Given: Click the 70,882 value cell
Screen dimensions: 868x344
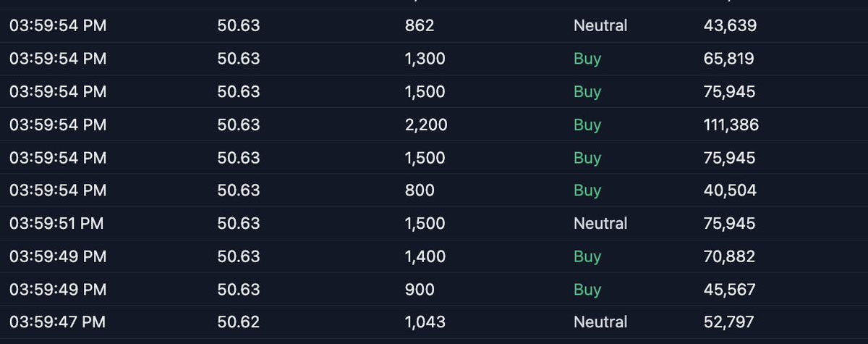Looking at the screenshot, I should pyautogui.click(x=729, y=256).
